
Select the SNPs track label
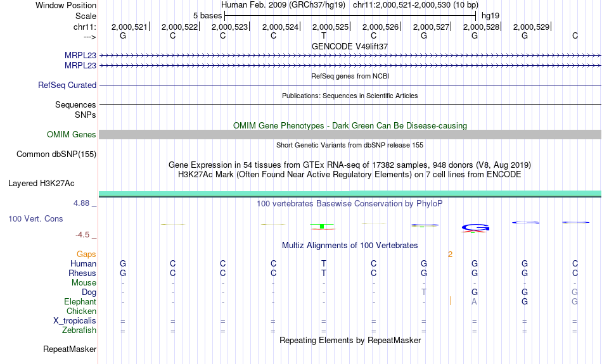pyautogui.click(x=86, y=115)
